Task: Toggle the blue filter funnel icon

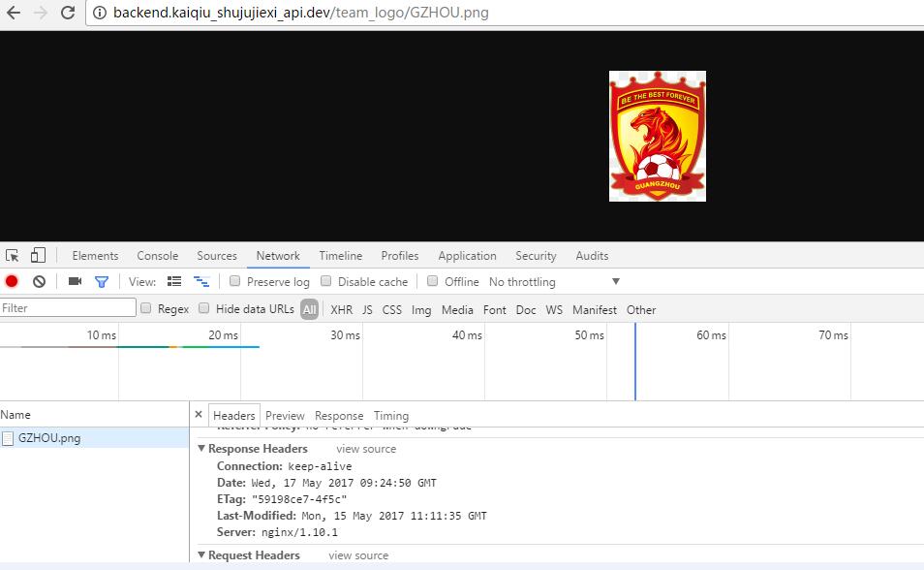Action: tap(101, 282)
